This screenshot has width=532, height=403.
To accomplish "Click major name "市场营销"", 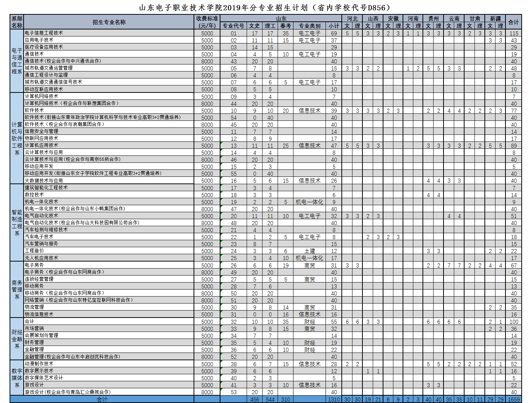I will [x=34, y=328].
